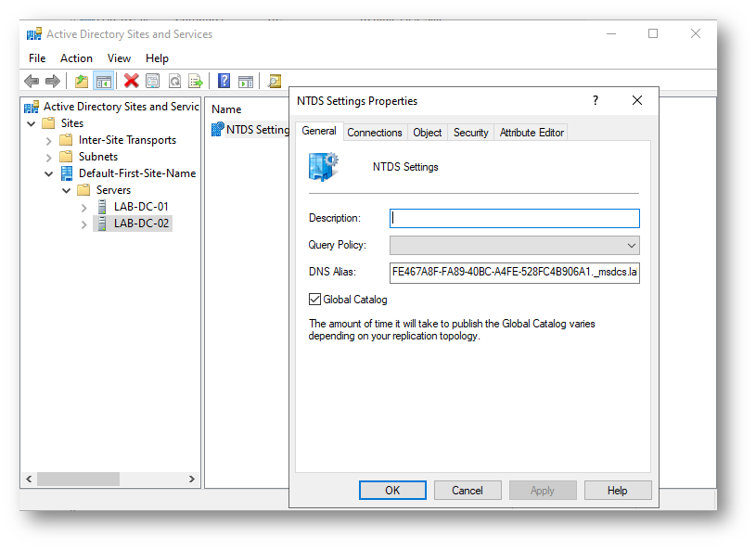The width and height of the screenshot is (756, 550).
Task: Click the DNS Alias field
Action: (x=515, y=273)
